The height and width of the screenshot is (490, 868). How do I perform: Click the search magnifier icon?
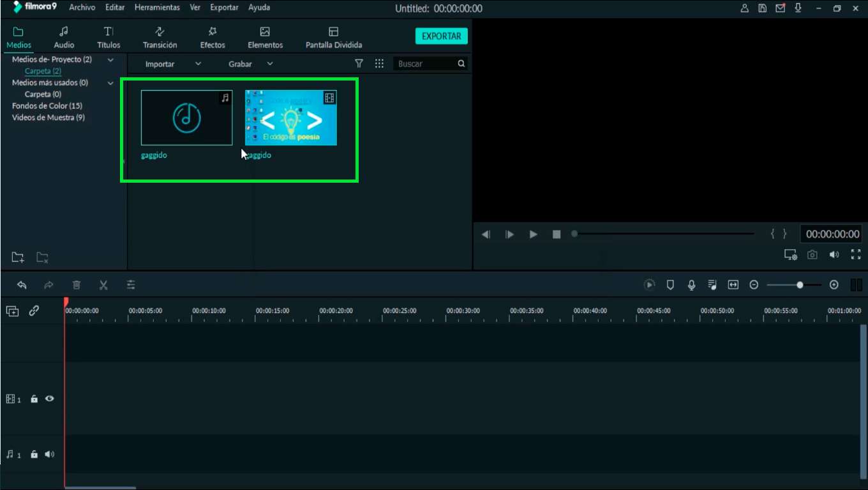[x=461, y=64]
